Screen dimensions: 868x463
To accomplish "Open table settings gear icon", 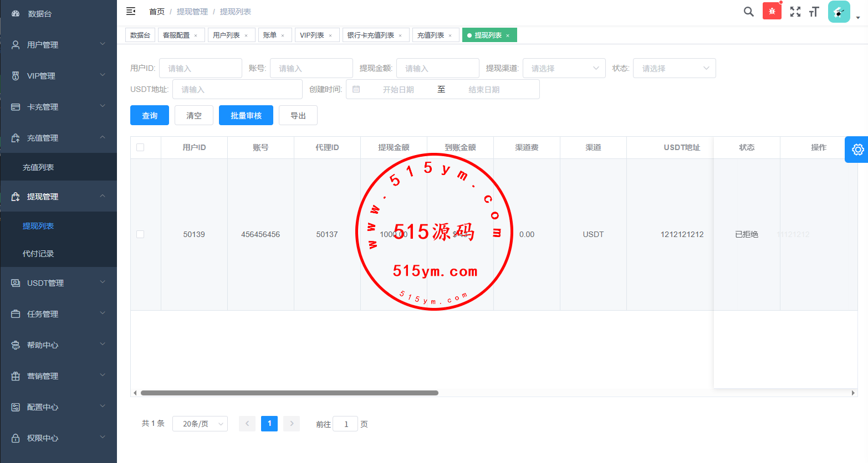I will 857,150.
